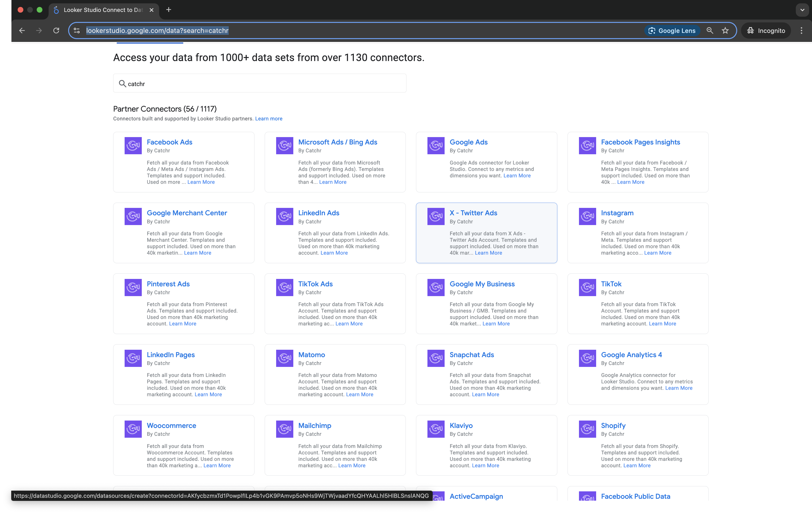This screenshot has width=812, height=514.
Task: Open the Google Ads connector title
Action: coord(468,142)
